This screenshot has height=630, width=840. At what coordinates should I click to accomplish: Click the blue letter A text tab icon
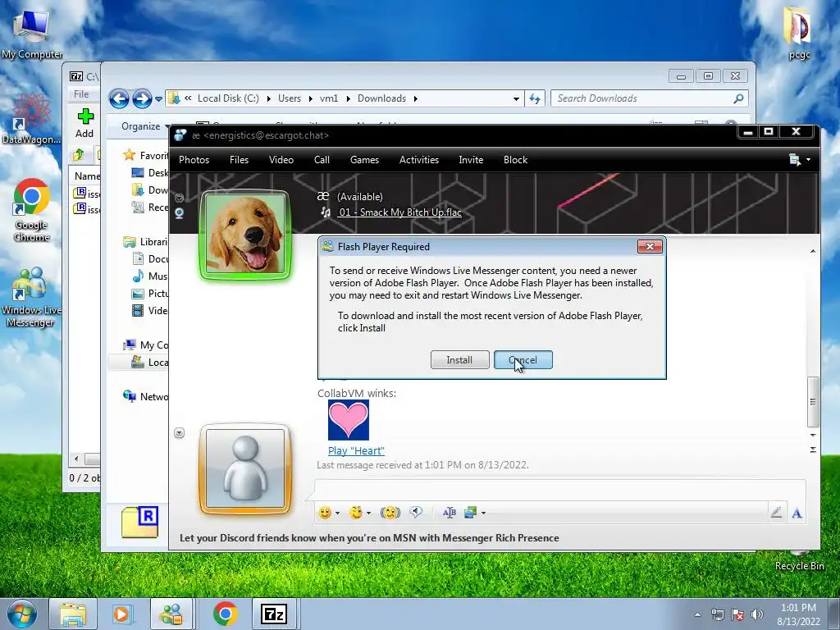(797, 514)
